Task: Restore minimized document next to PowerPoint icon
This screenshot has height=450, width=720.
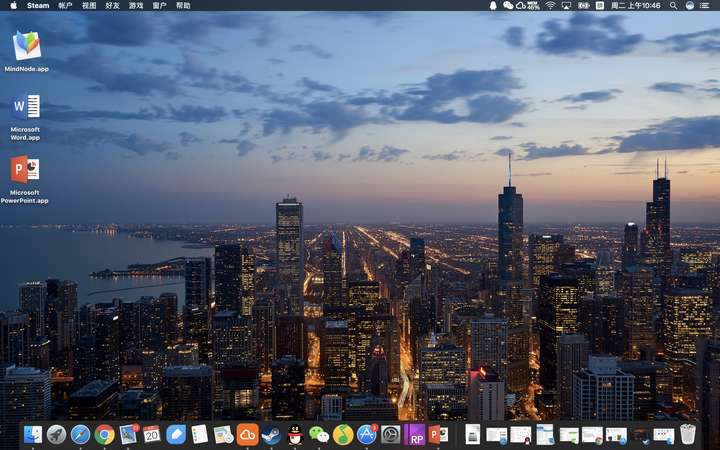Action: pos(472,434)
